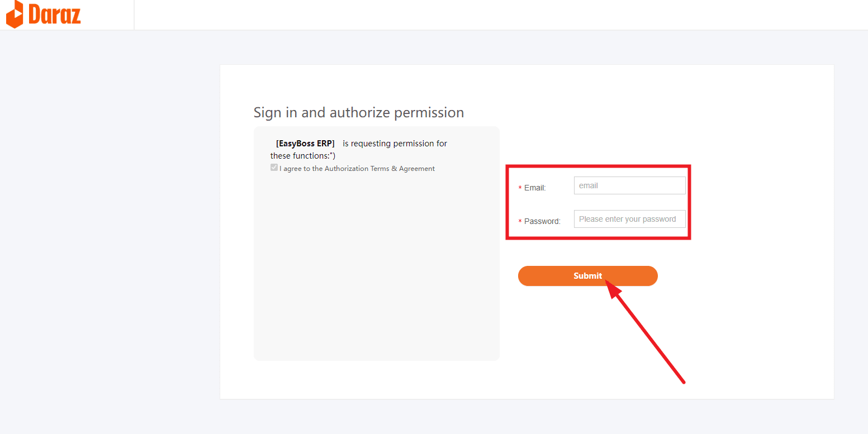Click the red asterisk beside Email

(x=520, y=188)
